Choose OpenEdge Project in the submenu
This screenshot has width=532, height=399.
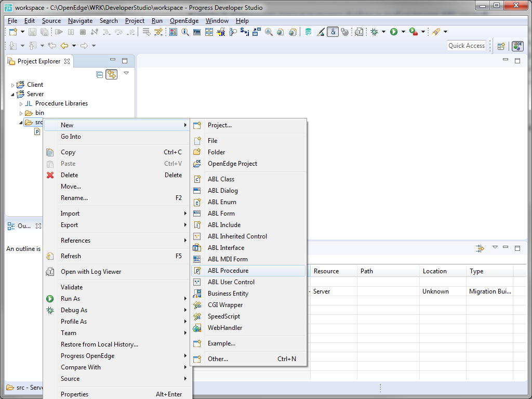pyautogui.click(x=249, y=164)
